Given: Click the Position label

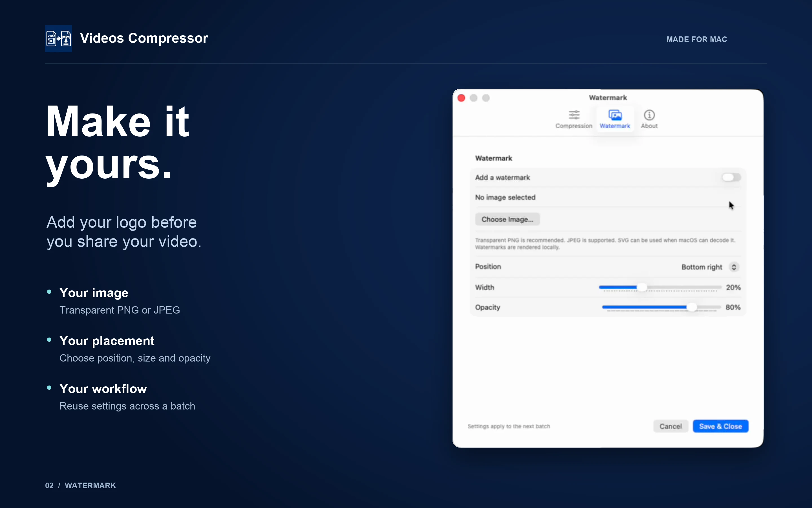Looking at the screenshot, I should (x=488, y=267).
